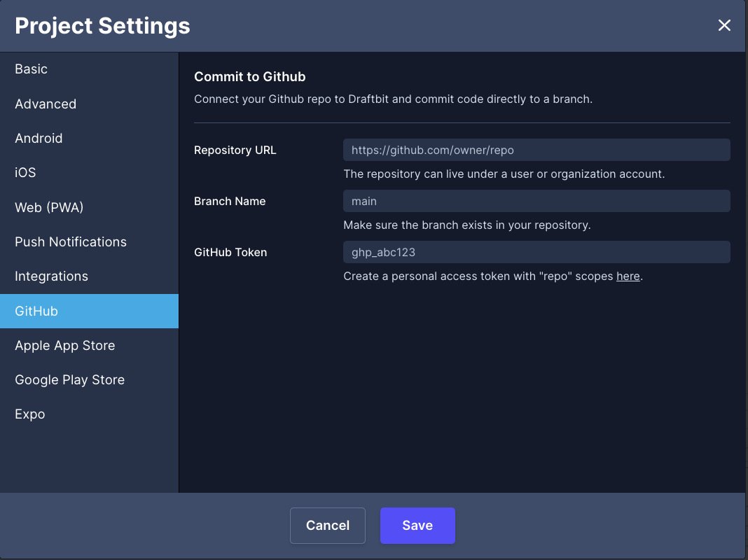This screenshot has height=560, width=748.
Task: Switch to the Advanced settings section
Action: [x=89, y=104]
